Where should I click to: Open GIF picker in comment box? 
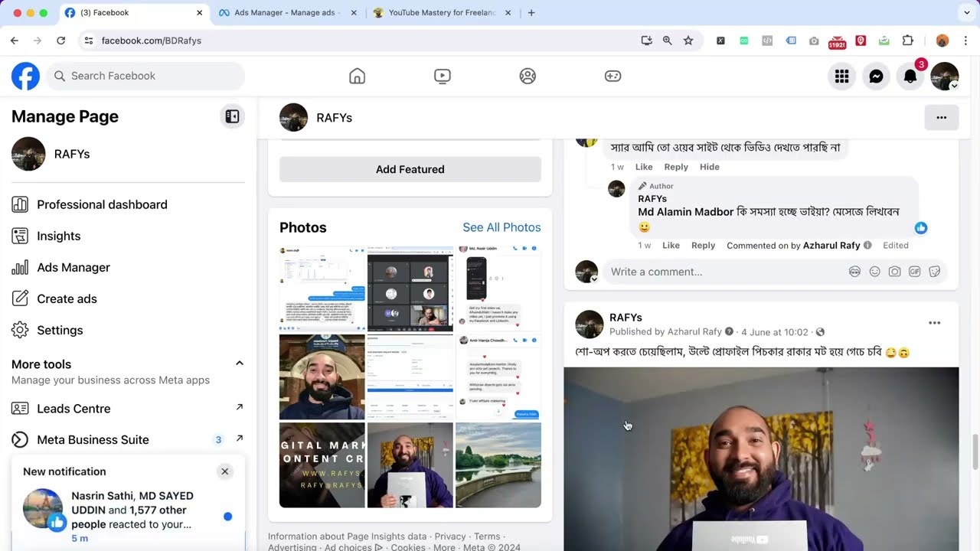point(914,272)
